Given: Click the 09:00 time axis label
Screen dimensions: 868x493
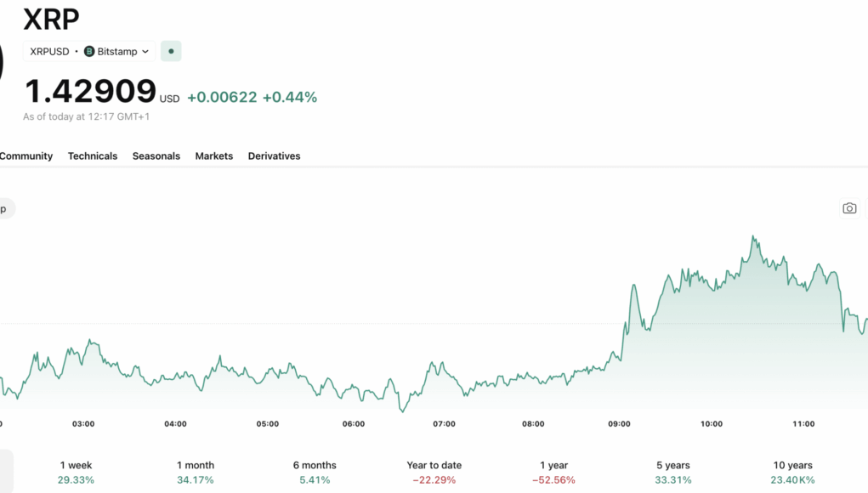Looking at the screenshot, I should click(619, 424).
